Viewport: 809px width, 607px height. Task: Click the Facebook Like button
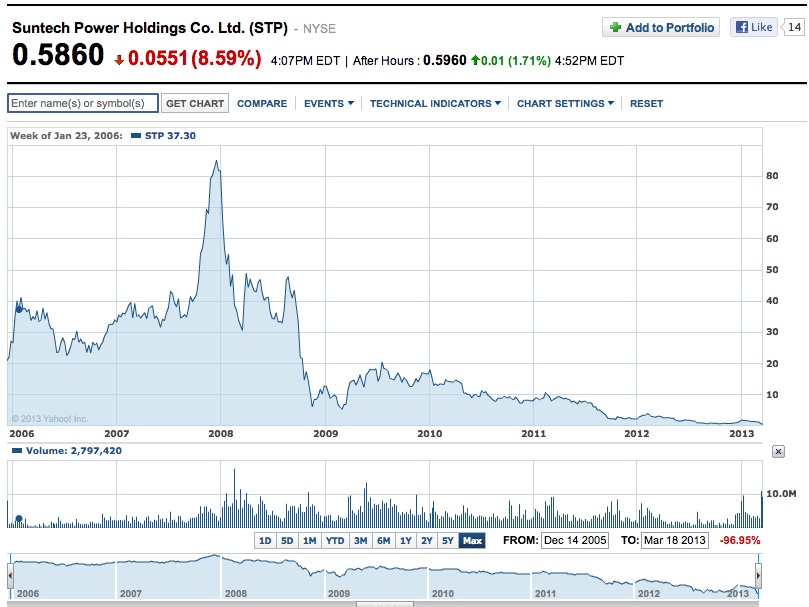(753, 28)
